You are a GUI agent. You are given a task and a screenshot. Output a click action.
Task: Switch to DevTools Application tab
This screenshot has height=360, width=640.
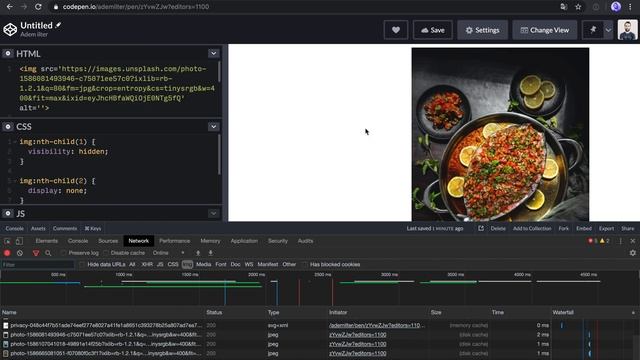(244, 241)
